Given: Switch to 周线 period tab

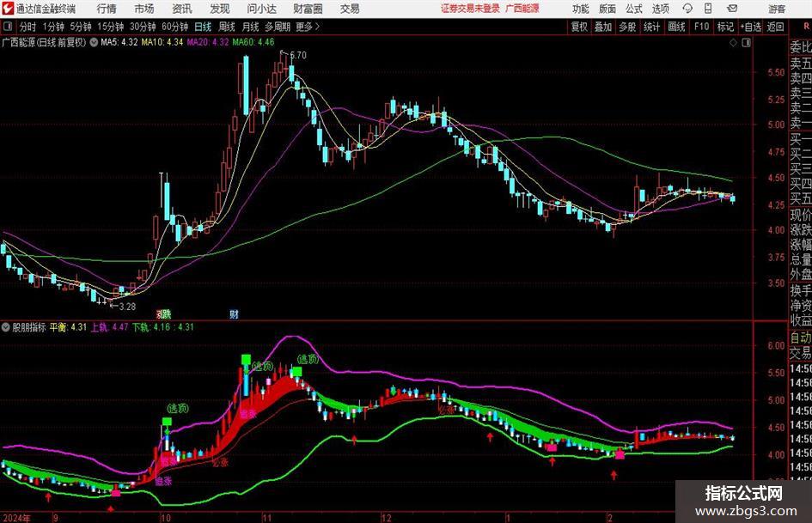Looking at the screenshot, I should (x=226, y=27).
